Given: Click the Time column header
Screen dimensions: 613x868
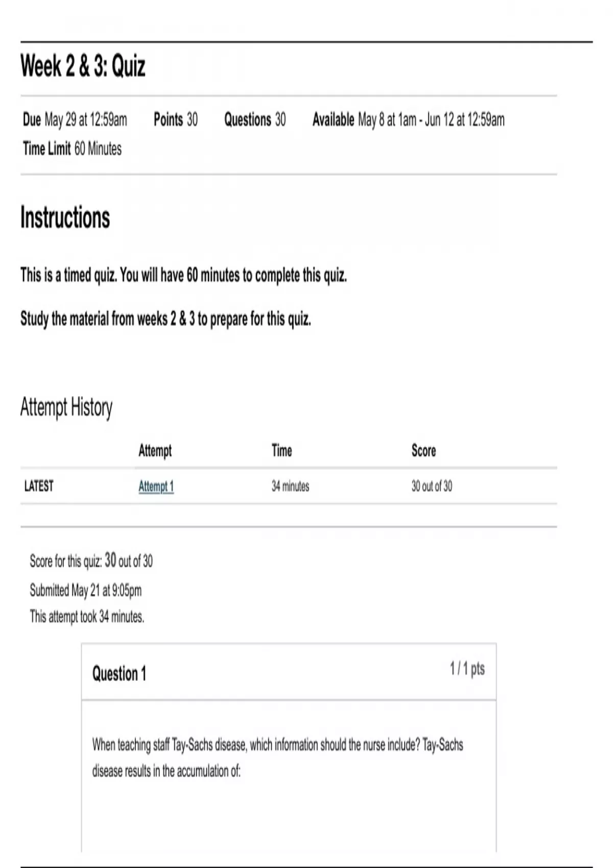Looking at the screenshot, I should pos(282,450).
